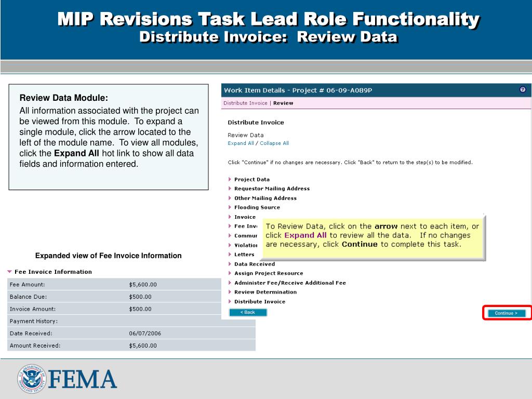Click the Balance Due row value $500.00
This screenshot has width=532, height=399.
(140, 297)
